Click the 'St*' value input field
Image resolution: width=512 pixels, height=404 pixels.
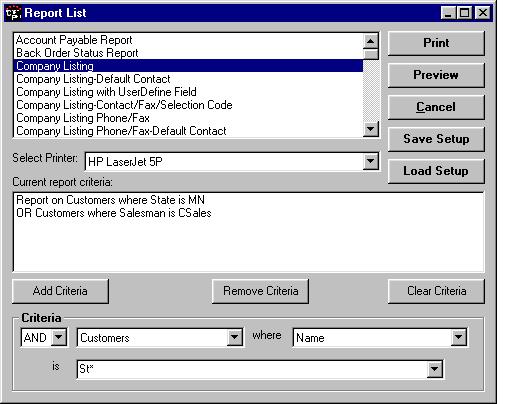[x=252, y=369]
